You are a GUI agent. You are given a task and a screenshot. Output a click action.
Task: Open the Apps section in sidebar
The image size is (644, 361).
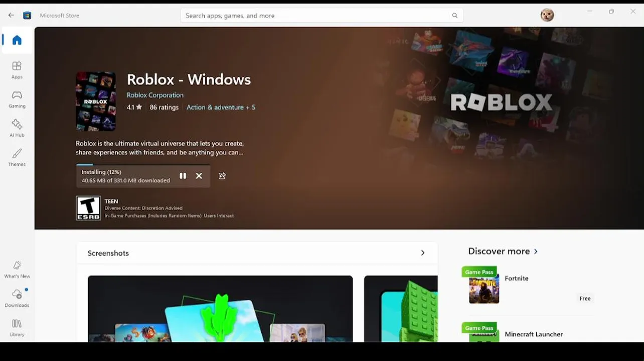pos(17,70)
